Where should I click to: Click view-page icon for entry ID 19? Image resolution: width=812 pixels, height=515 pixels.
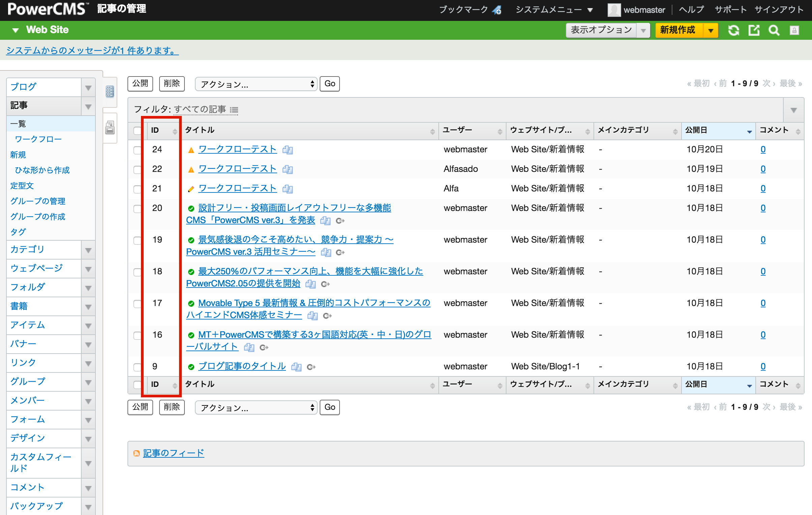pos(340,252)
